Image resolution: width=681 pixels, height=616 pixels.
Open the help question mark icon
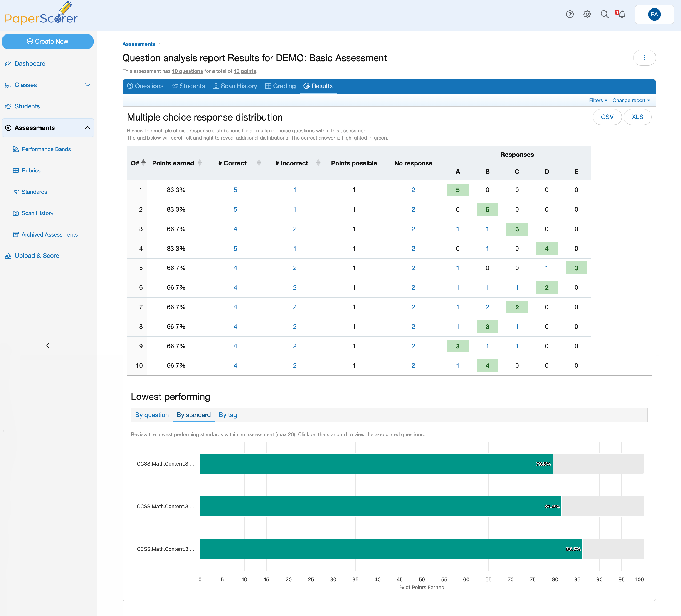[570, 14]
